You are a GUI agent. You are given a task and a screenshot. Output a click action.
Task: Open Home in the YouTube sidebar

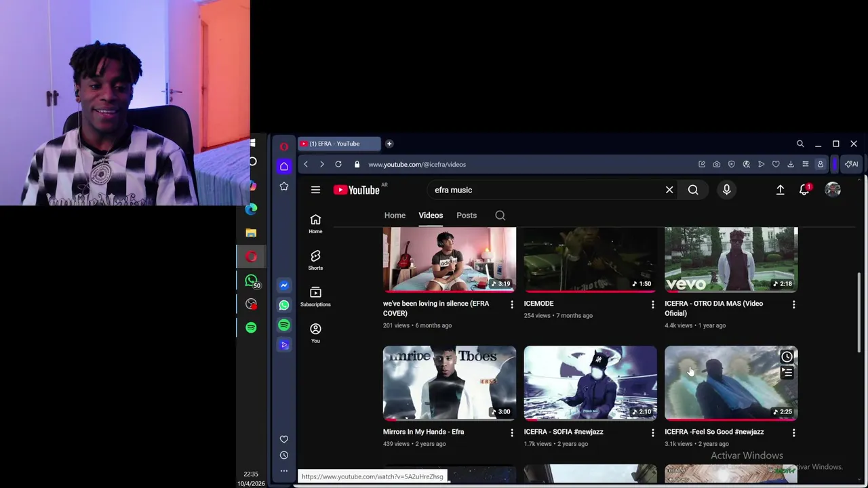315,224
